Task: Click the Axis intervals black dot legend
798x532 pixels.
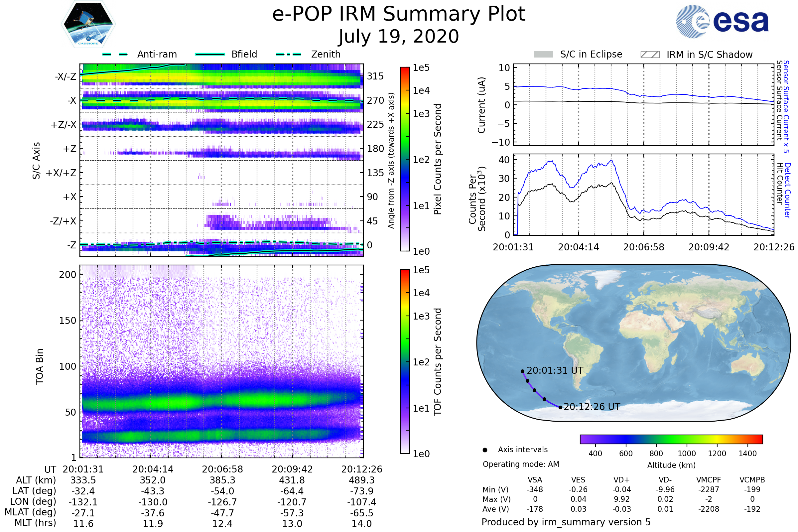Action: 485,450
